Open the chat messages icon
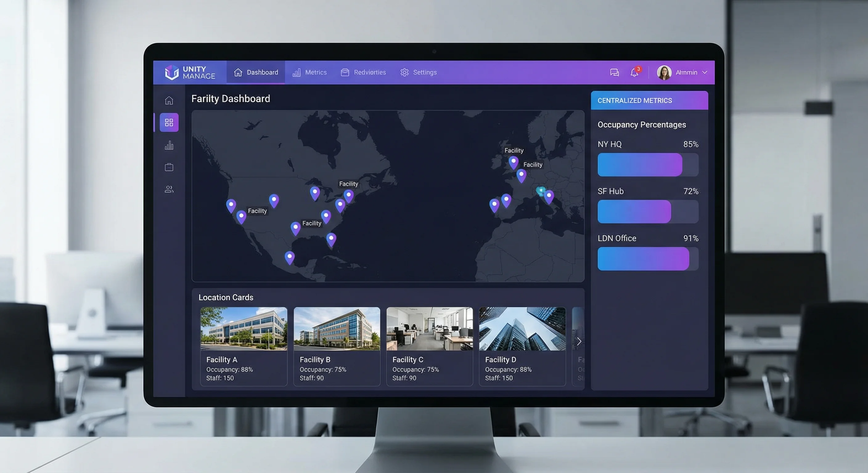This screenshot has height=473, width=868. [x=614, y=72]
